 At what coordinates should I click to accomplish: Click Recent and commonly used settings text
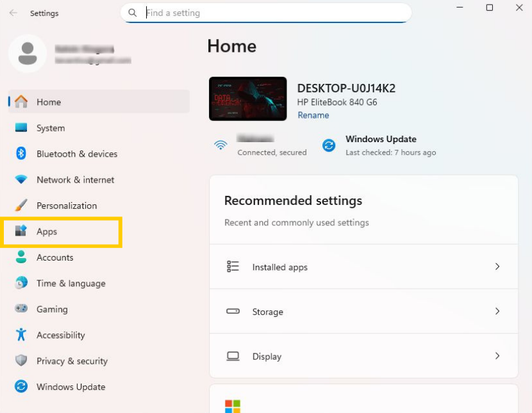[x=297, y=223]
